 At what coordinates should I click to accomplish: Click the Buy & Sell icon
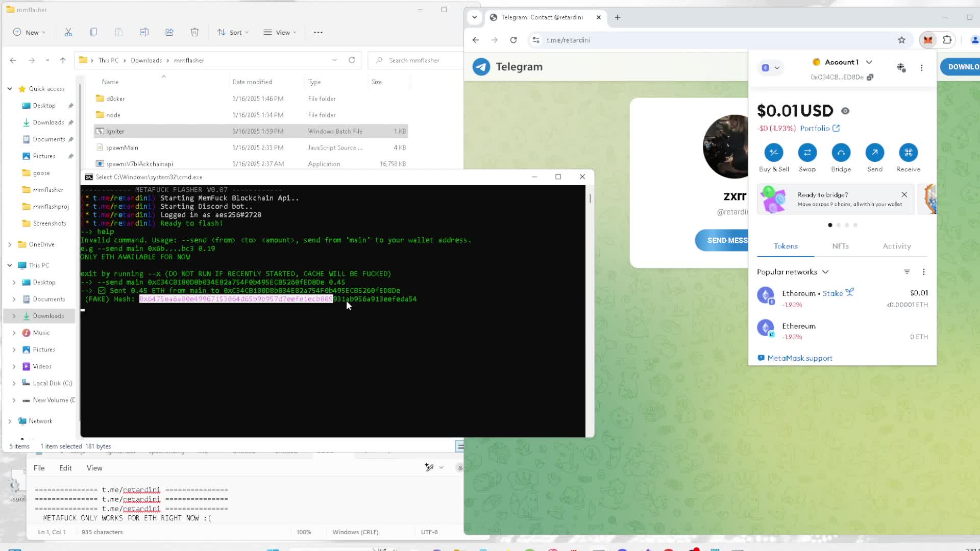point(773,153)
